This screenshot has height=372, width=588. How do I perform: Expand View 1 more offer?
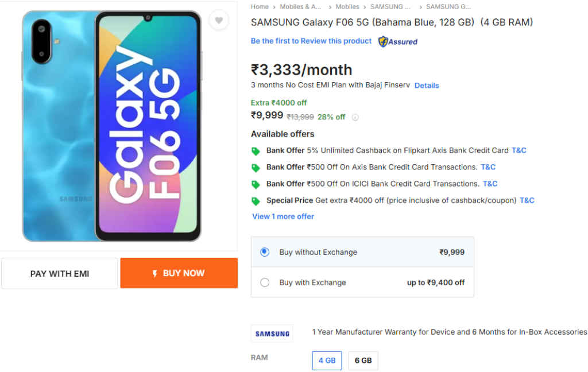click(283, 216)
